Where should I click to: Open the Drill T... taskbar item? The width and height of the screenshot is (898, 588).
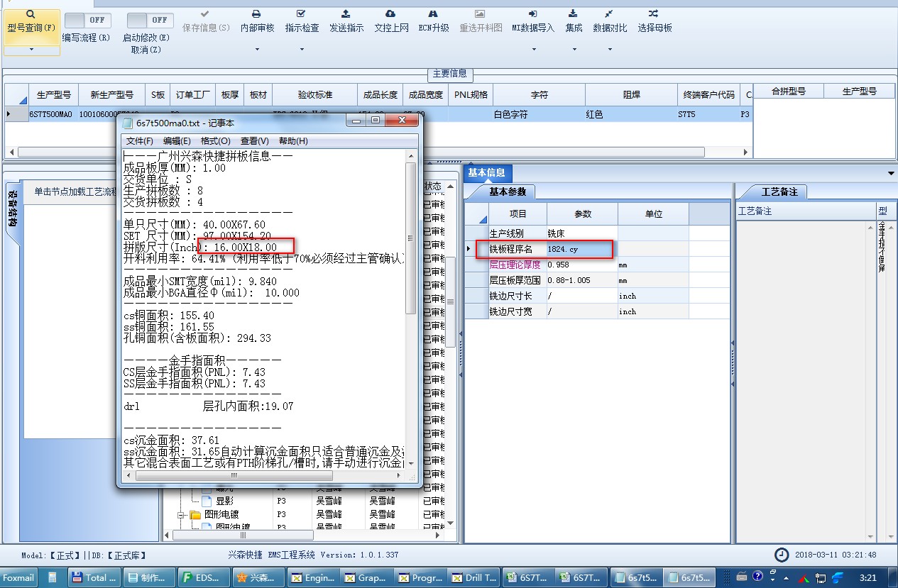click(473, 577)
